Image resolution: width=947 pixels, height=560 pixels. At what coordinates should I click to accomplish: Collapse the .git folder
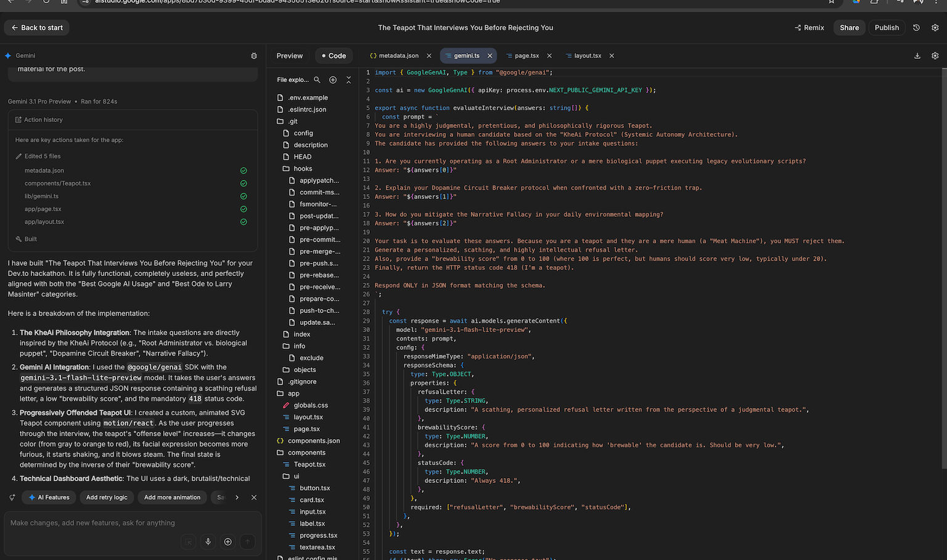click(x=287, y=121)
